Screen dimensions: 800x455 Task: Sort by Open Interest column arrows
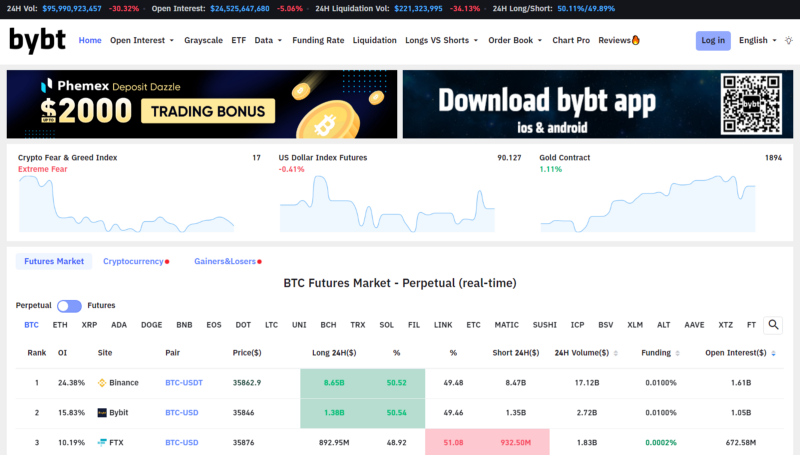pyautogui.click(x=773, y=353)
